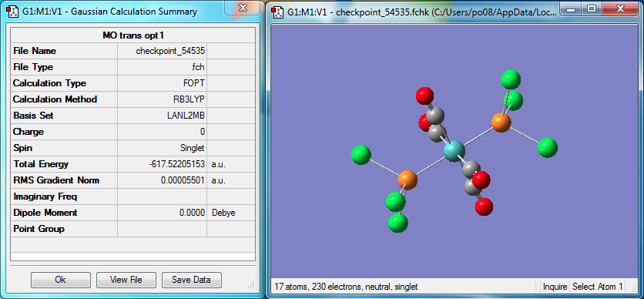Image resolution: width=644 pixels, height=299 pixels.
Task: Close the Gaussian Calculation Summary window
Action: coord(243,8)
